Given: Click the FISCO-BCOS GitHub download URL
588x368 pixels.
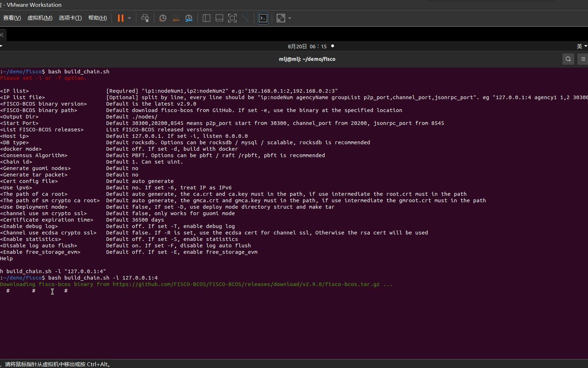Looking at the screenshot, I should click(246, 284).
